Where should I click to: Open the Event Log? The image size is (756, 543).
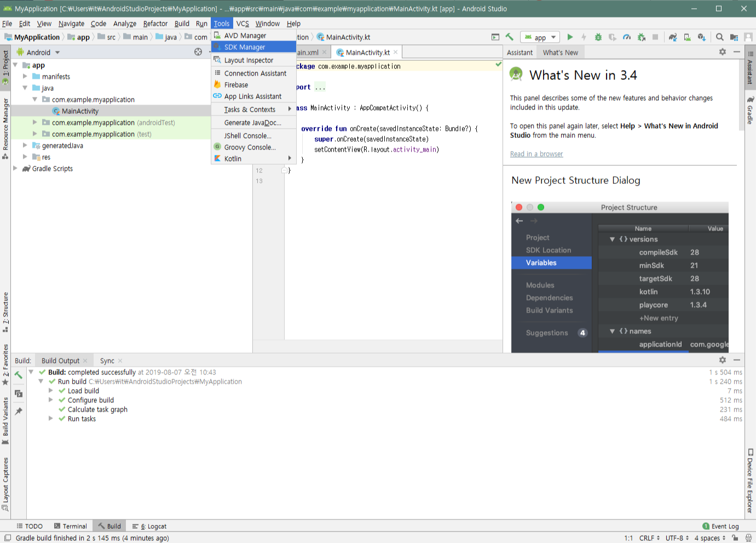[x=720, y=526]
